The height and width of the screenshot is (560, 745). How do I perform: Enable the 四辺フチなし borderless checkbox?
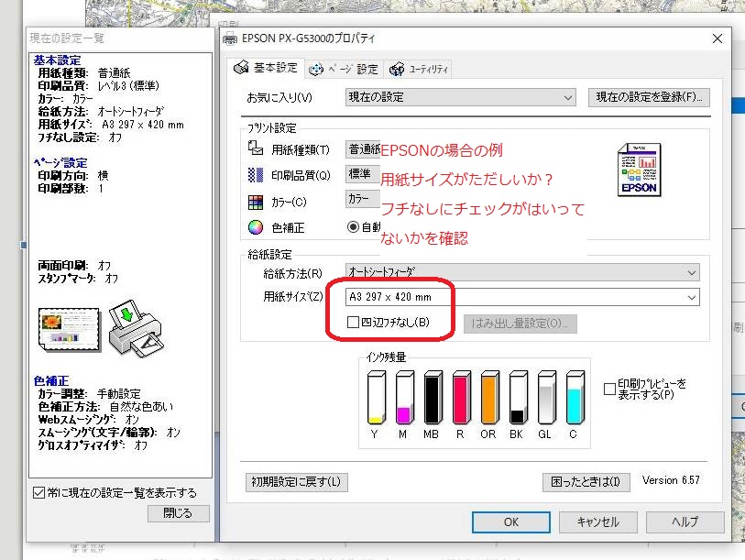pyautogui.click(x=354, y=322)
